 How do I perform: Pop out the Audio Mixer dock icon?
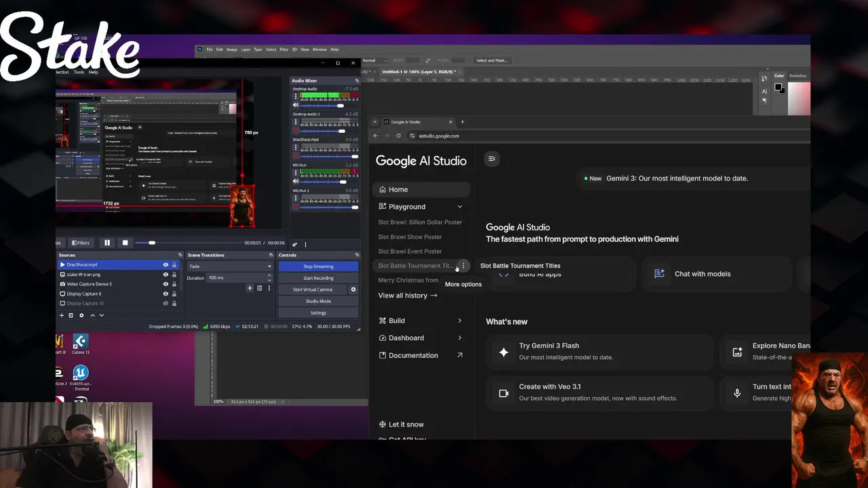click(357, 81)
